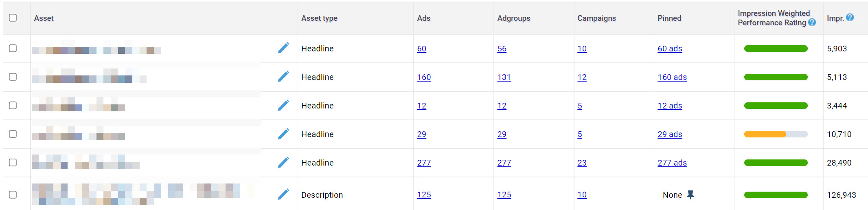The height and width of the screenshot is (210, 868).
Task: Open the 131 adgroups link
Action: (x=504, y=77)
